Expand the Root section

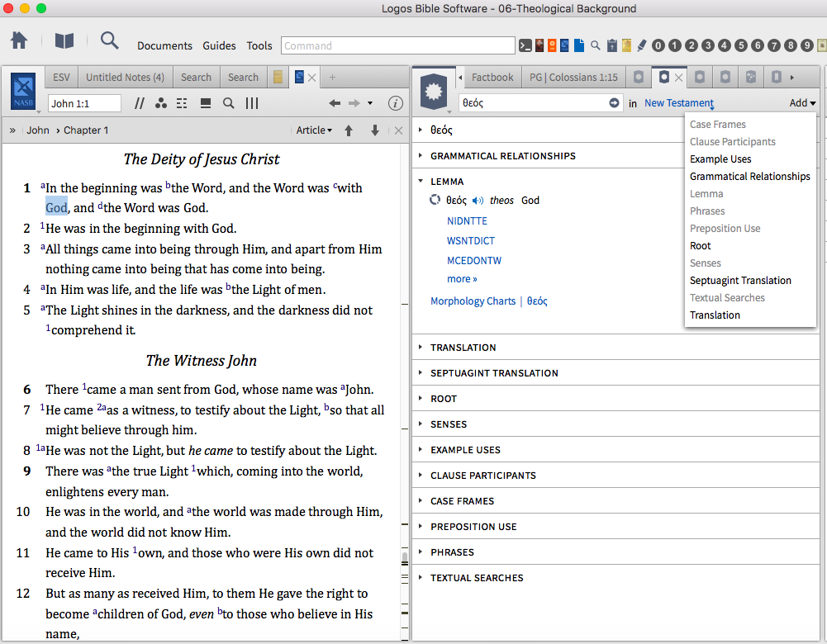click(421, 398)
